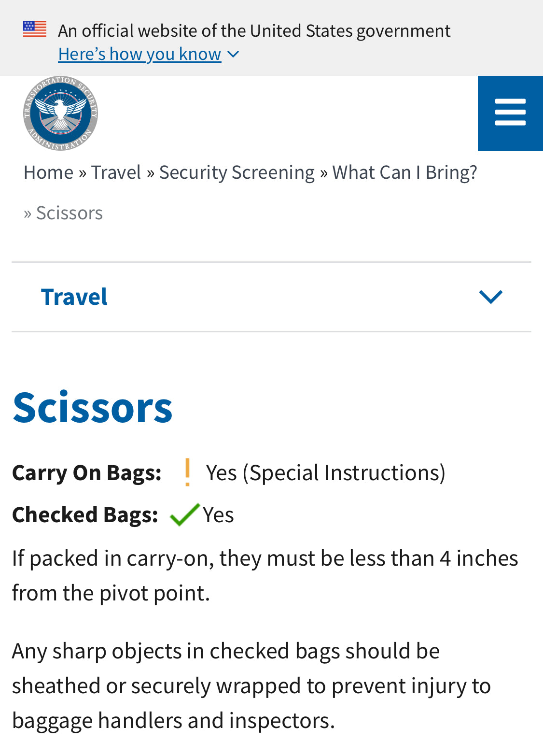543x756 pixels.
Task: Click the Scissors page heading
Action: (93, 407)
